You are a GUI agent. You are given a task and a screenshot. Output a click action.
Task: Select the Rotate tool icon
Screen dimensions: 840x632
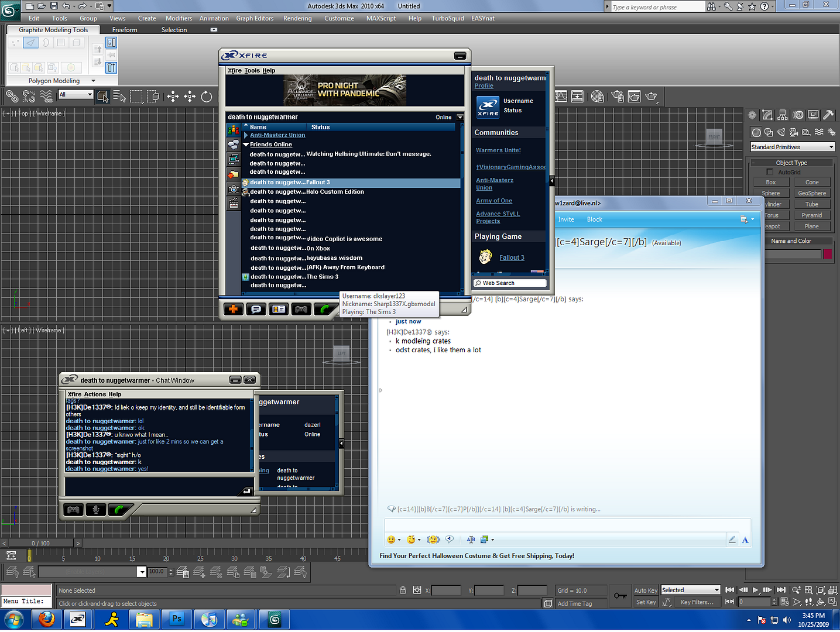(207, 96)
